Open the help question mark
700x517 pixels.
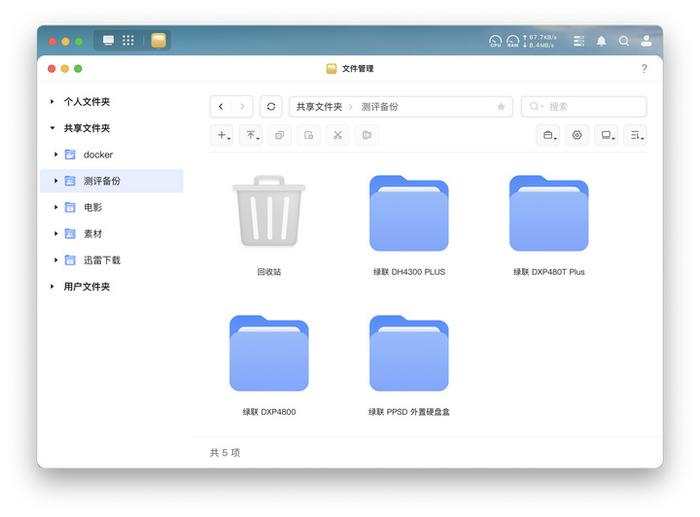pyautogui.click(x=644, y=68)
